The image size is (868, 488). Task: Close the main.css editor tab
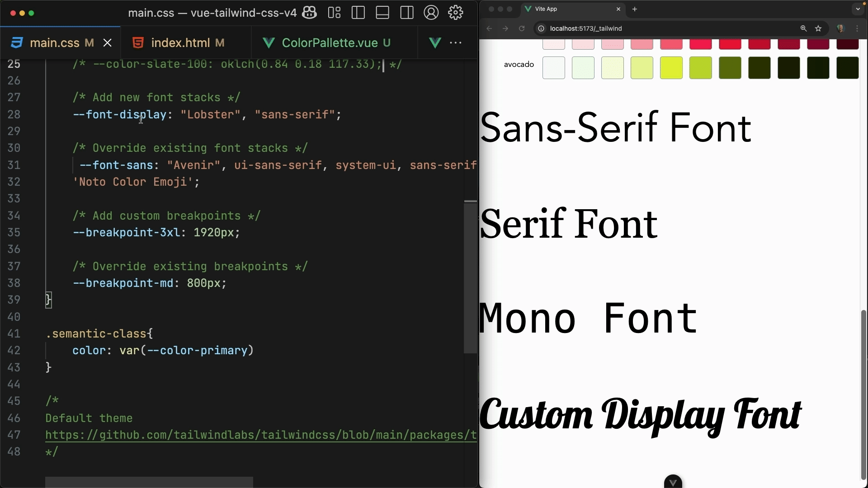[x=108, y=43]
